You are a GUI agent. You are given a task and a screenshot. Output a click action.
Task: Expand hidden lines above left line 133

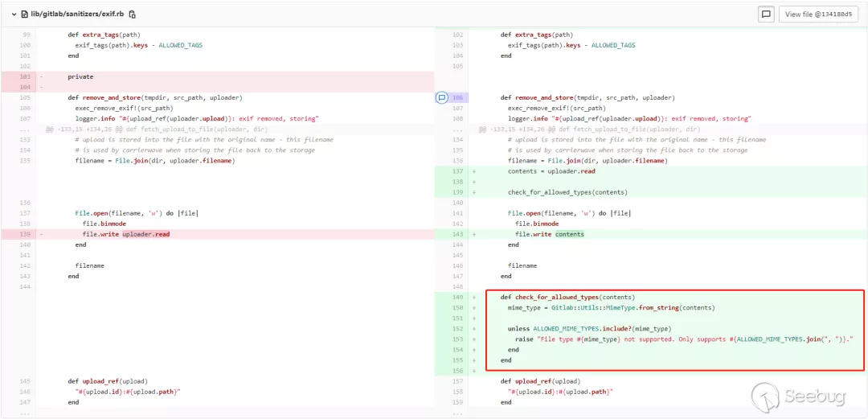(x=27, y=129)
